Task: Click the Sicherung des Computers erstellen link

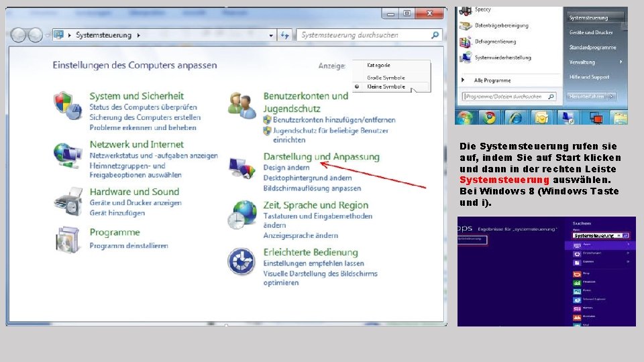Action: pos(145,117)
